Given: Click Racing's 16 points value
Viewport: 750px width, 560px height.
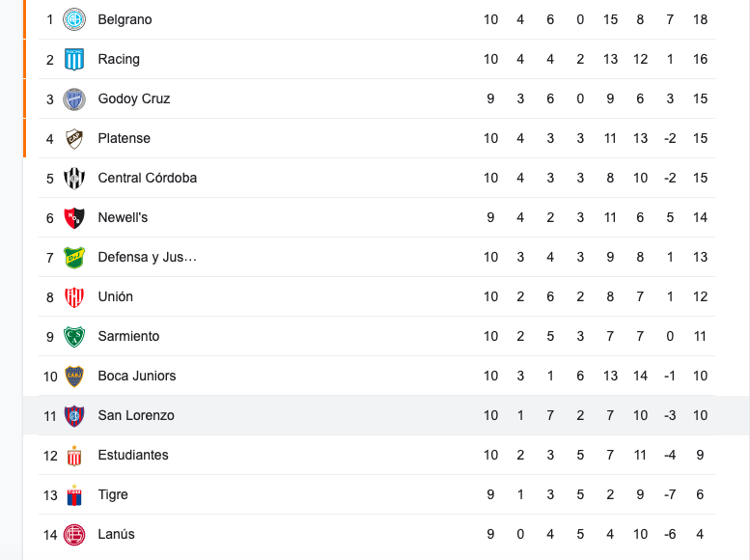Looking at the screenshot, I should (x=700, y=59).
